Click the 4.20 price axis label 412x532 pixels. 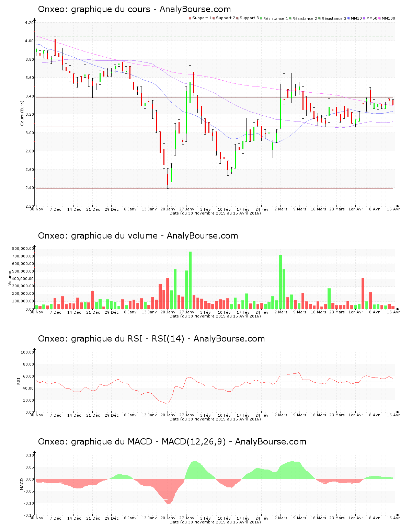(x=30, y=23)
